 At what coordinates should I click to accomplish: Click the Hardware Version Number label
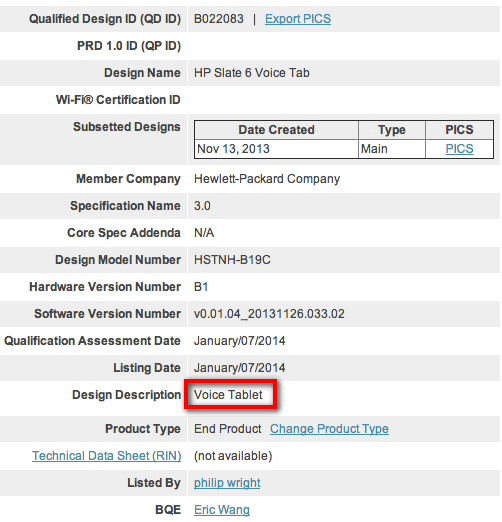[105, 287]
